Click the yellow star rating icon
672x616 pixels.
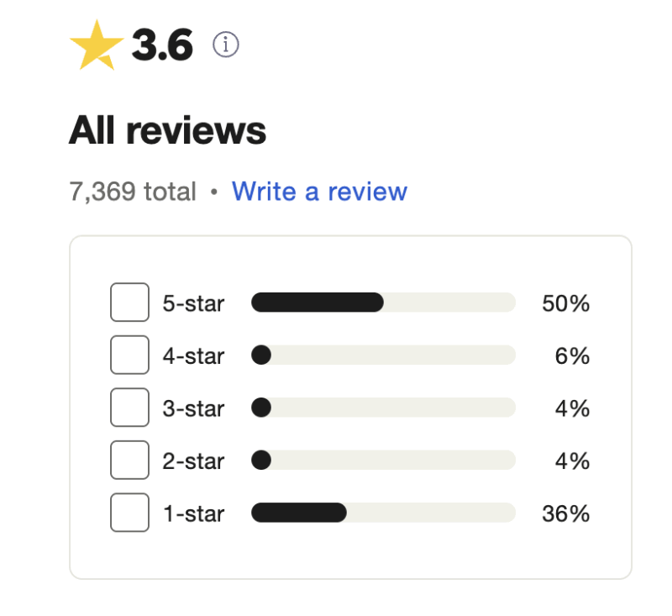pyautogui.click(x=97, y=45)
